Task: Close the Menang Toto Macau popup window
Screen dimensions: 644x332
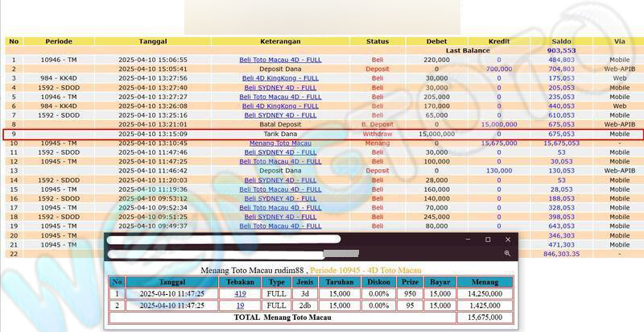Action: coord(507,239)
